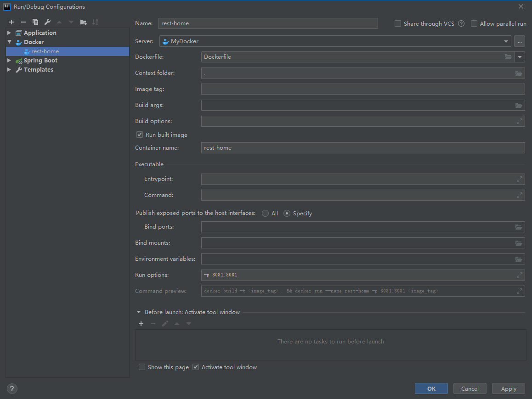Viewport: 532px width, 399px height.
Task: Collapse the Before launch section
Action: coord(139,312)
